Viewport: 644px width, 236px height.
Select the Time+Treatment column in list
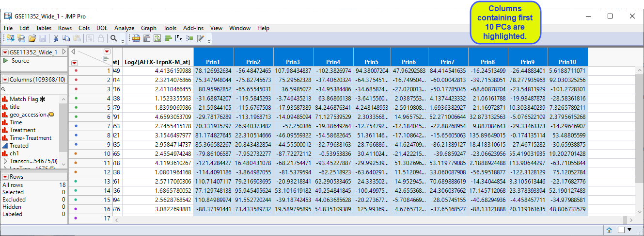(x=30, y=138)
